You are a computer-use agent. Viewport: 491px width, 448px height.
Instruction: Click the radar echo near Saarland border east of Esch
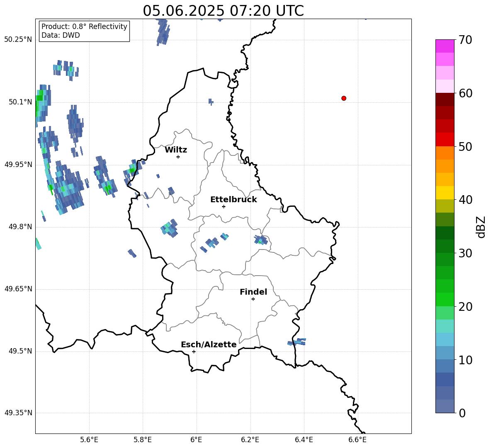point(297,341)
